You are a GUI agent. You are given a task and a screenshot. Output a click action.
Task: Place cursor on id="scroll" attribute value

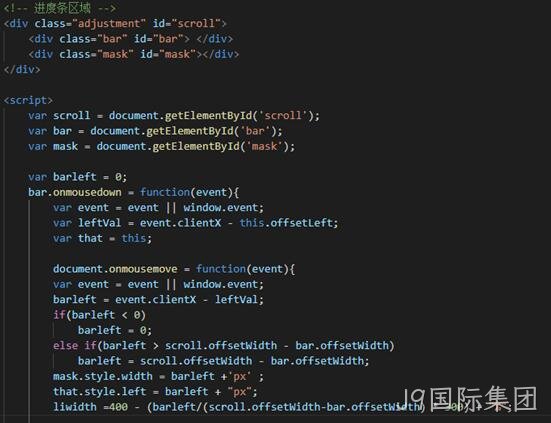196,24
